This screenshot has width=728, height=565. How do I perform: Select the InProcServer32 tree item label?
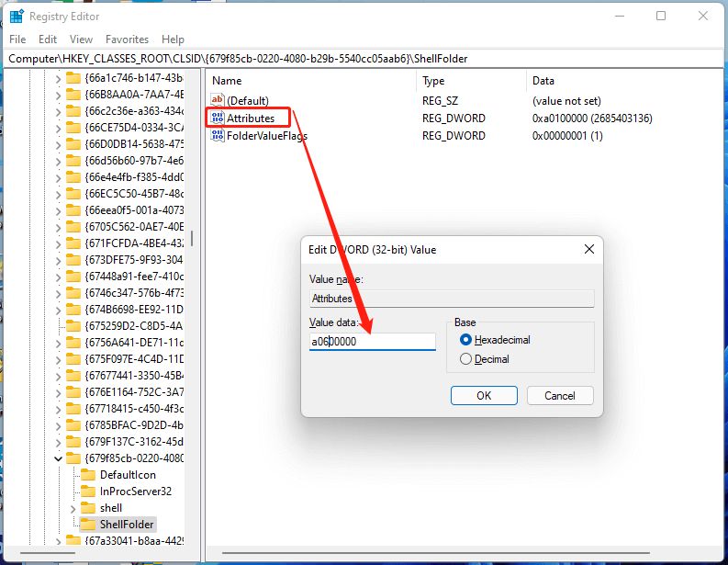[x=136, y=492]
